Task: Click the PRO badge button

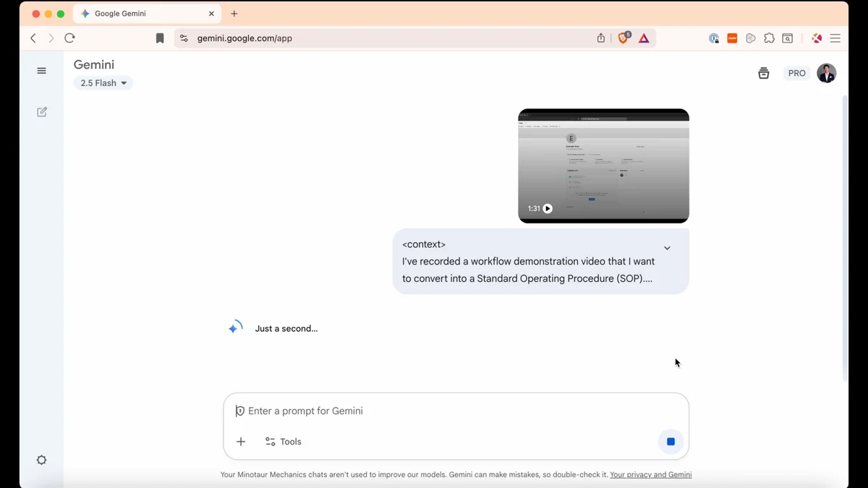Action: click(796, 73)
